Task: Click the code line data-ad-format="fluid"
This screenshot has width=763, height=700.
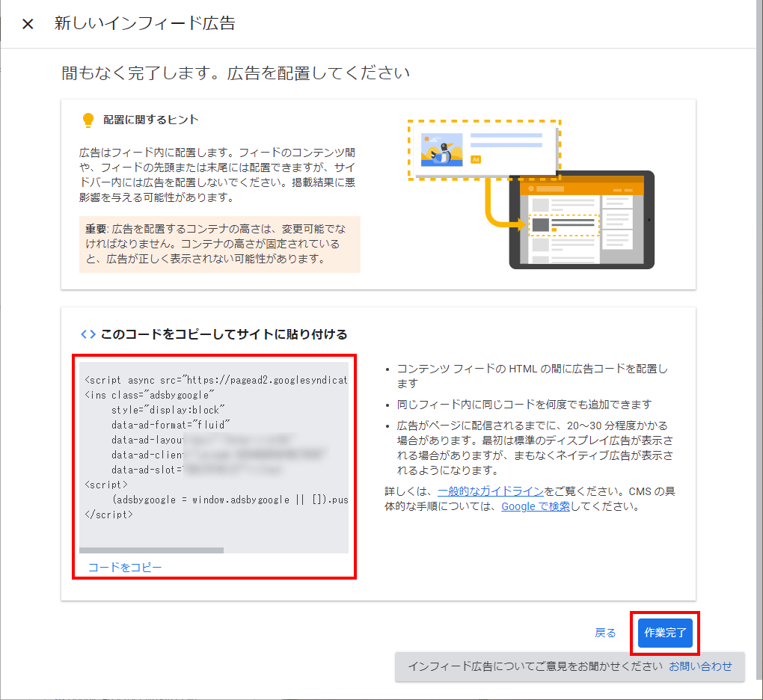Action: pos(171,425)
